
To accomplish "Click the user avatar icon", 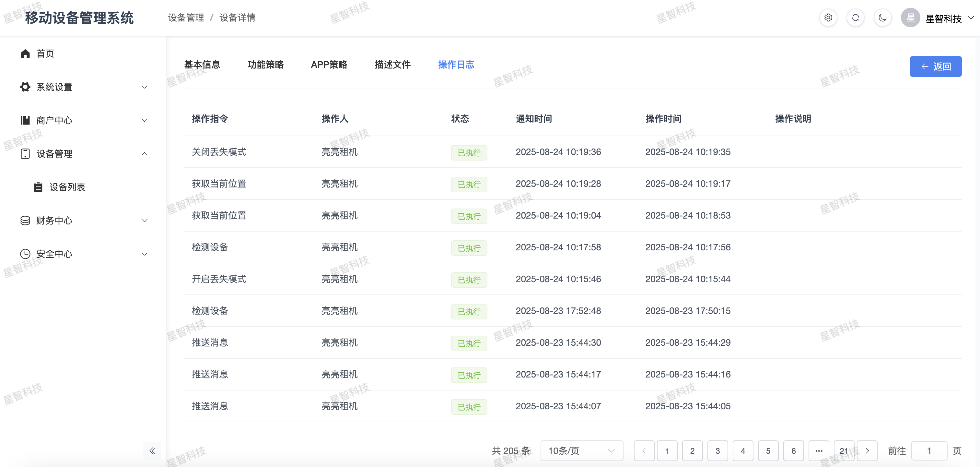I will (910, 18).
